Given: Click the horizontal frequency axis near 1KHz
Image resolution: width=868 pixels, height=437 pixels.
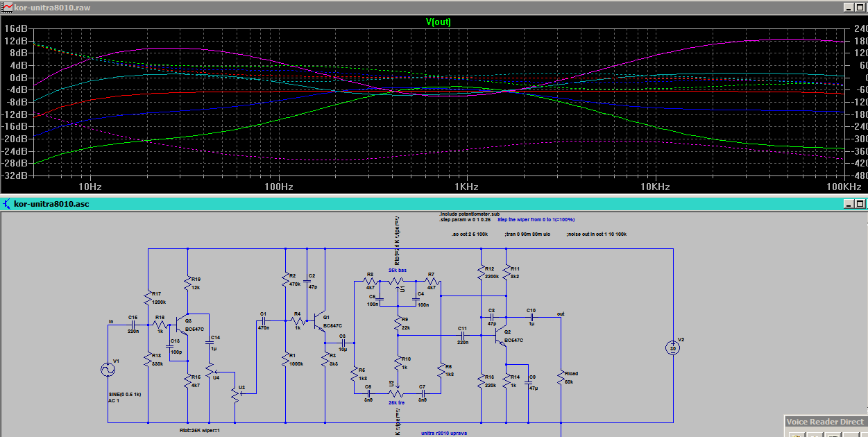Looking at the screenshot, I should point(466,187).
